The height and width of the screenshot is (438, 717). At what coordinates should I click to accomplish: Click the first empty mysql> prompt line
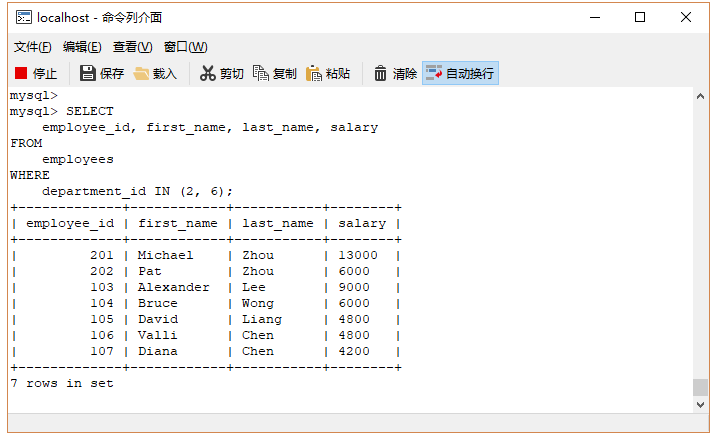pyautogui.click(x=34, y=96)
